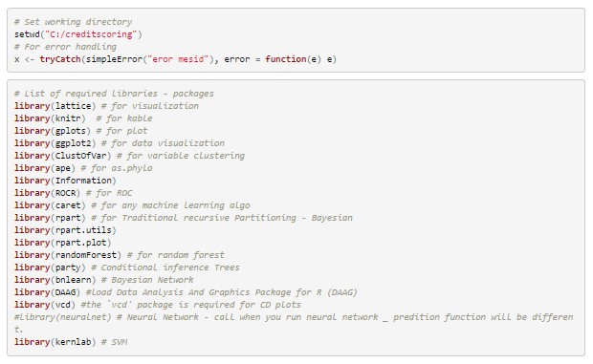Click the library(rpart.utils) line

(x=65, y=230)
